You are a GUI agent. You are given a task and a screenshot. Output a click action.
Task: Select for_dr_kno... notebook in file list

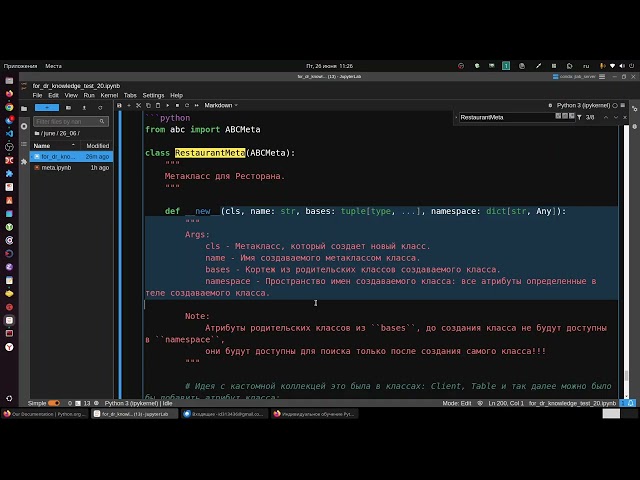click(71, 157)
